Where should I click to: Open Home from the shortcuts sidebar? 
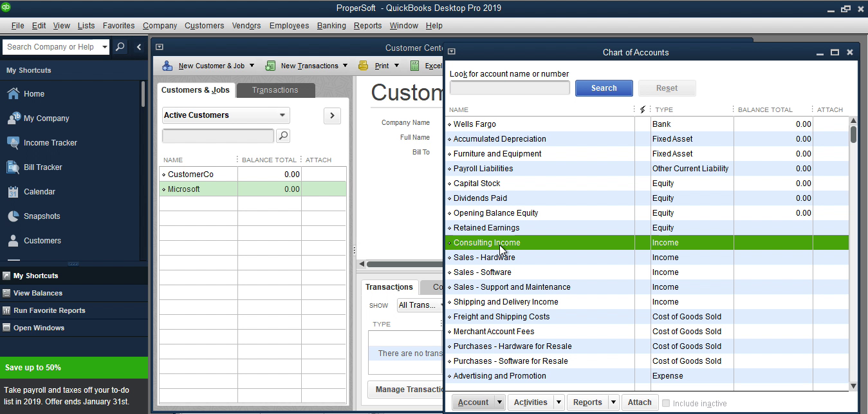tap(34, 94)
